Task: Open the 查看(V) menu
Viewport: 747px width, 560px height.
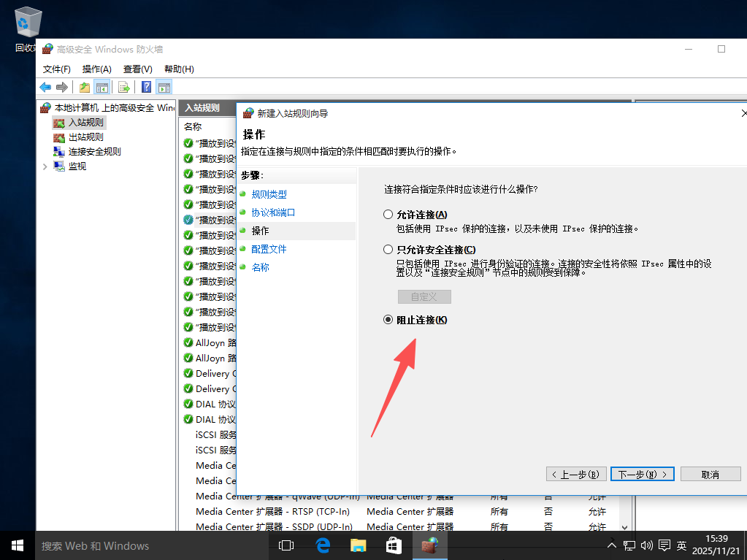Action: [x=138, y=69]
